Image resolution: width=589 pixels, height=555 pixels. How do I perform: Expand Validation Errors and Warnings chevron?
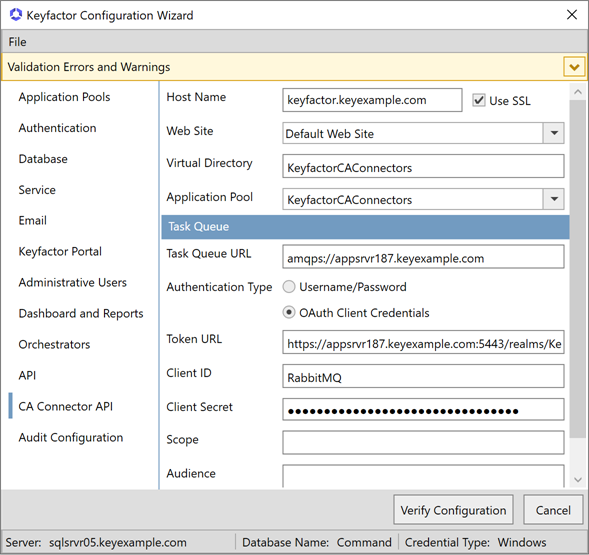574,67
